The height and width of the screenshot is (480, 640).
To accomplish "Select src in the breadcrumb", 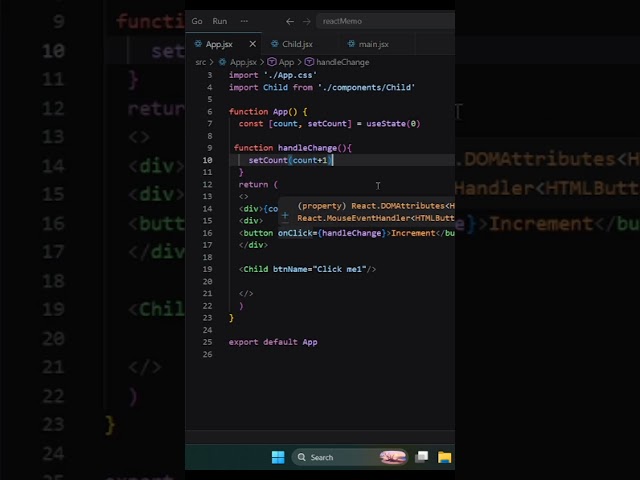I will click(x=200, y=62).
